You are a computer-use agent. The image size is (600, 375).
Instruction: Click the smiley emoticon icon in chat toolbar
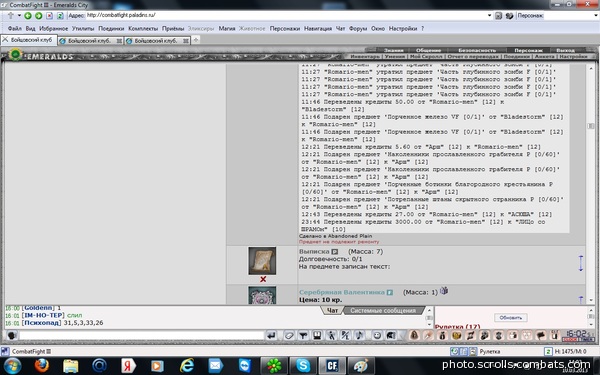tap(377, 336)
